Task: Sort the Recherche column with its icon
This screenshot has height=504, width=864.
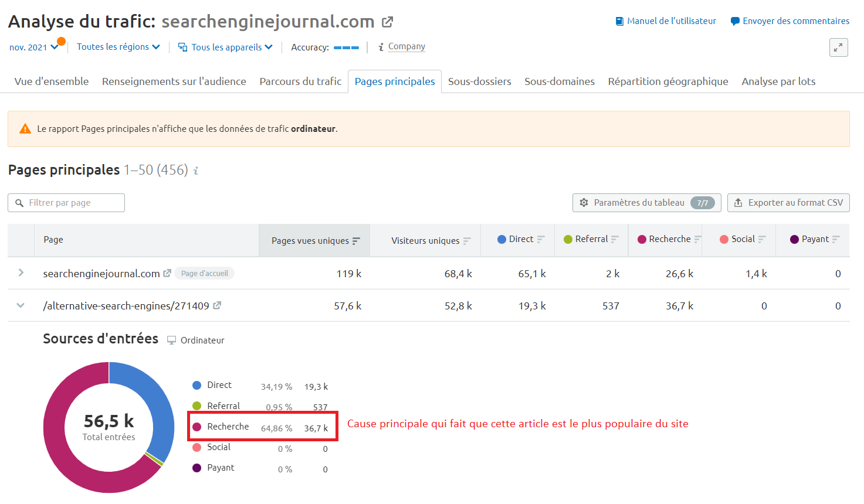Action: point(698,239)
